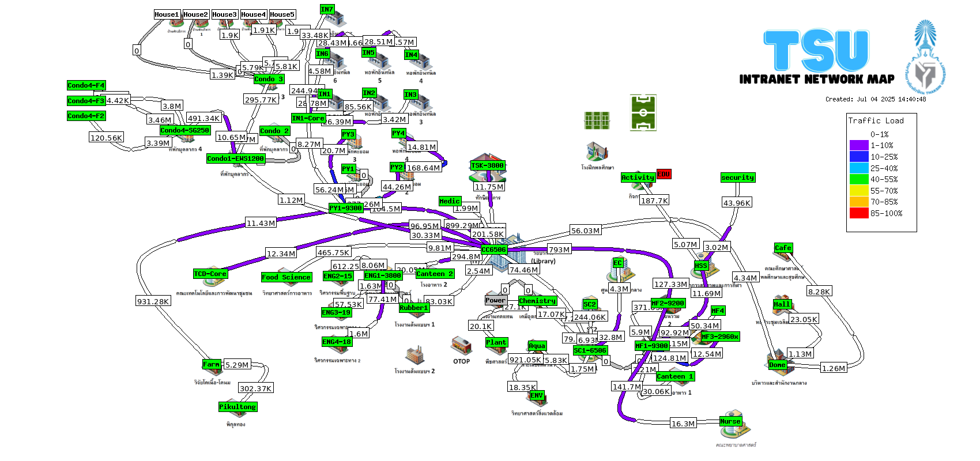This screenshot has width=980, height=461.
Task: Click the Condo1-EHS1200 node label
Action: click(235, 158)
